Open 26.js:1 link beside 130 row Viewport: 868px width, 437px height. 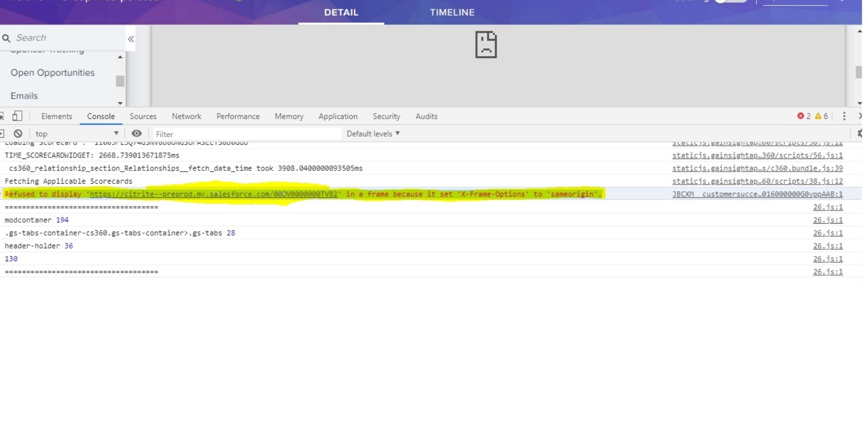828,259
